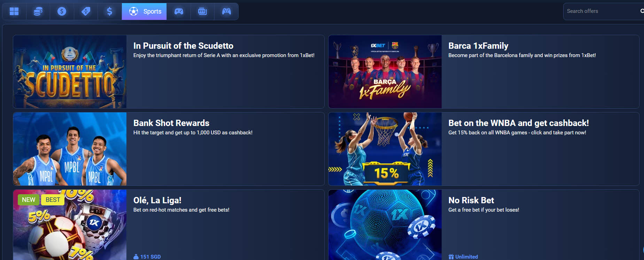
Task: Open In Pursuit of the Scudetto promotion
Action: pos(183,46)
